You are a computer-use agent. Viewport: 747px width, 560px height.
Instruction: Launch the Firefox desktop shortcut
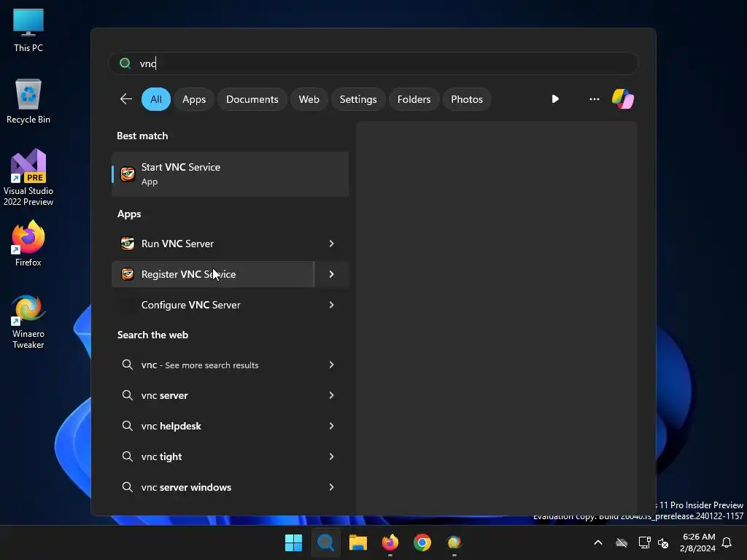click(28, 244)
